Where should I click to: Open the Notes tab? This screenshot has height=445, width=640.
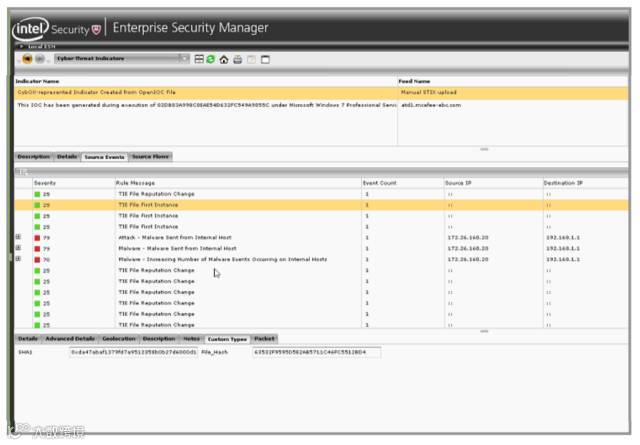(x=191, y=339)
